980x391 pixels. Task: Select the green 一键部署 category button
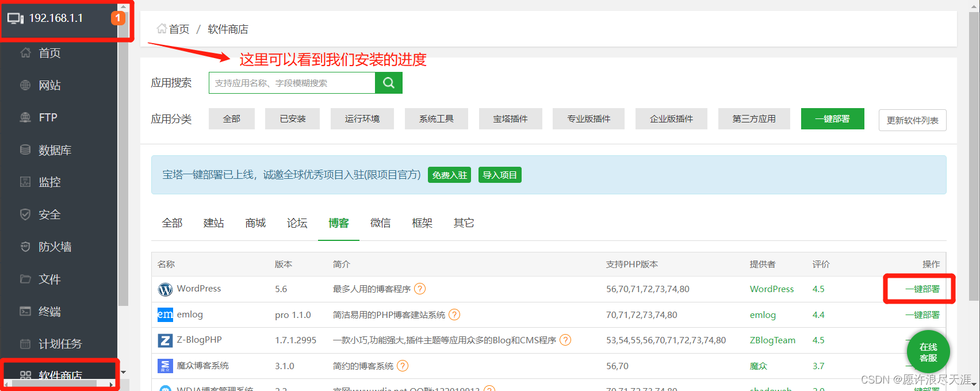[x=833, y=118]
